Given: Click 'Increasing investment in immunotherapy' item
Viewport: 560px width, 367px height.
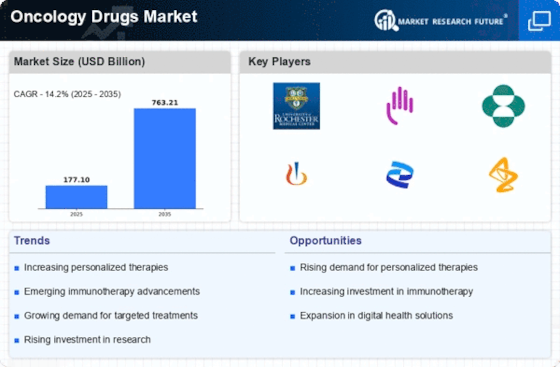Looking at the screenshot, I should pos(386,291).
